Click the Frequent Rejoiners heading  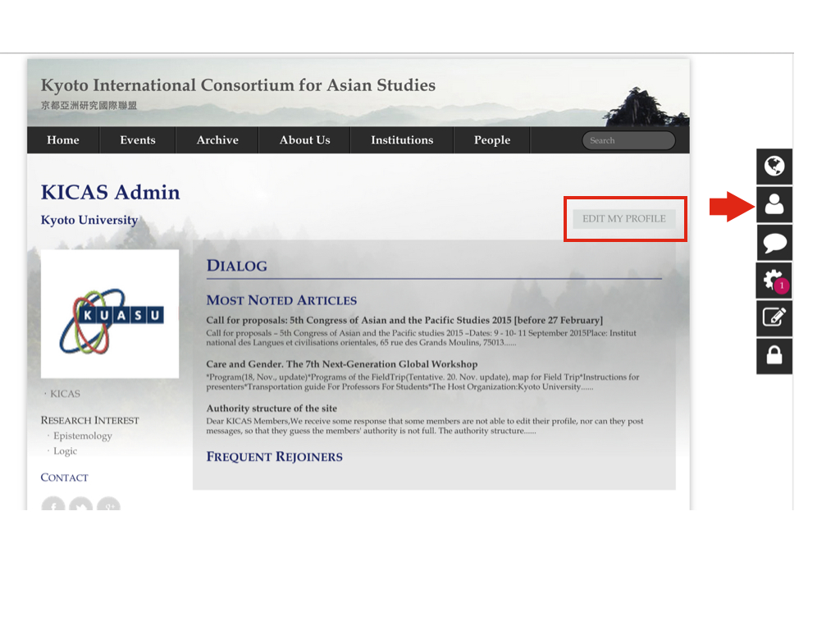click(274, 457)
